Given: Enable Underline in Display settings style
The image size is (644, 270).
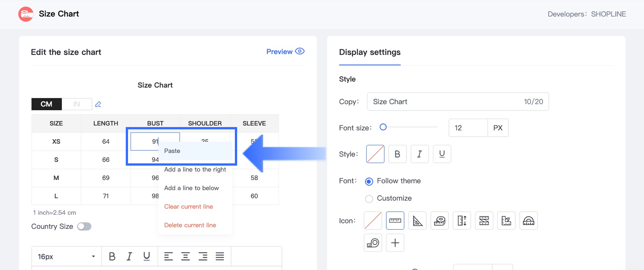Looking at the screenshot, I should coord(442,154).
